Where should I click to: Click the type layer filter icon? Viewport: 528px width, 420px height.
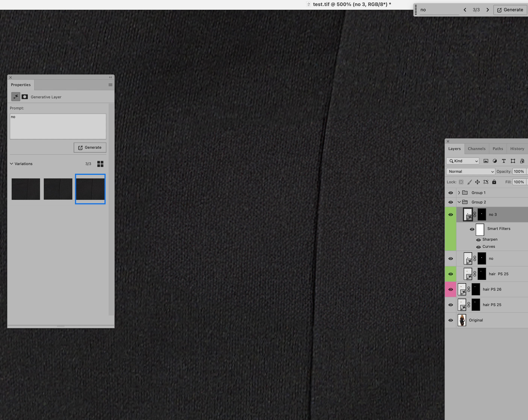pos(504,161)
